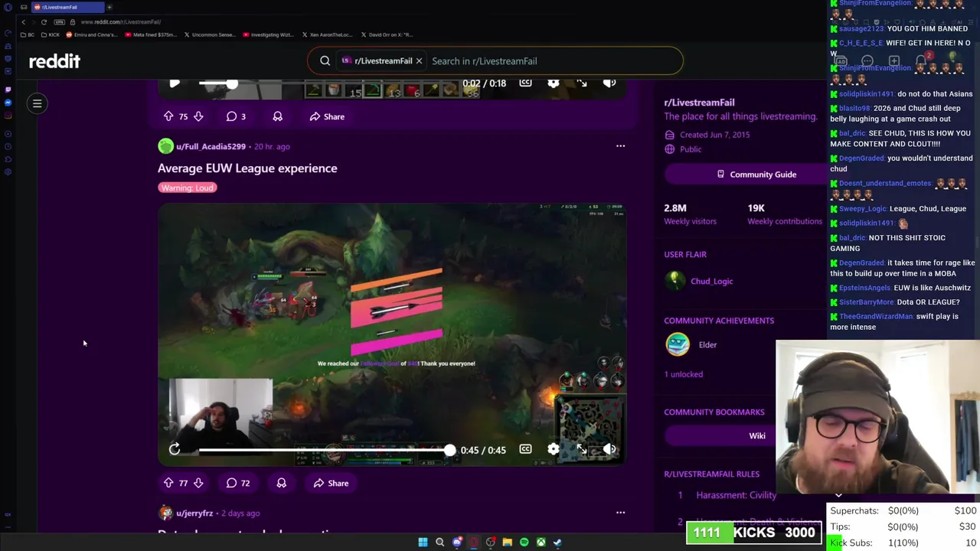Enter fullscreen on top video
The width and height of the screenshot is (980, 551).
582,83
